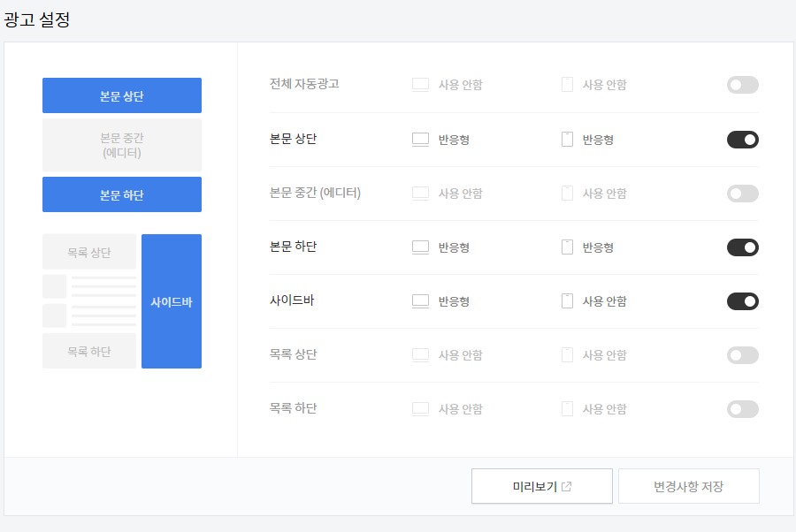
Task: Click the 변경사항 저장 button
Action: [x=689, y=485]
